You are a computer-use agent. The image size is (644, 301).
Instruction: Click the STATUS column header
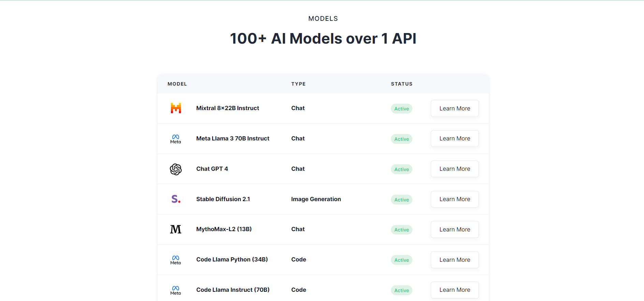coord(401,84)
